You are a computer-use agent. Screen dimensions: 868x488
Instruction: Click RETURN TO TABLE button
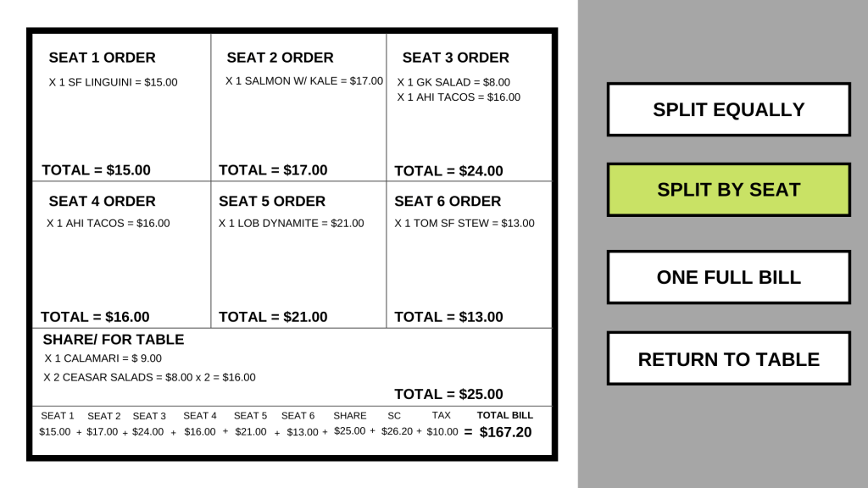click(728, 359)
